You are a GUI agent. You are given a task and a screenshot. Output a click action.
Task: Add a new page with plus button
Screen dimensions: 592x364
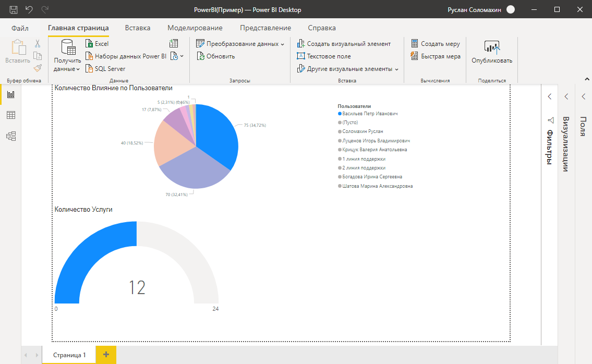pos(106,355)
